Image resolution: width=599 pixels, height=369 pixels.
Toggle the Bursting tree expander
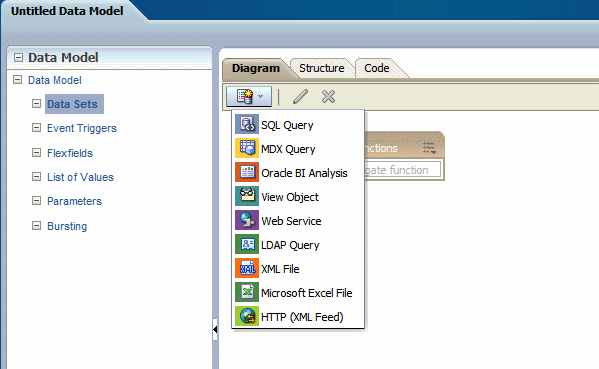36,226
